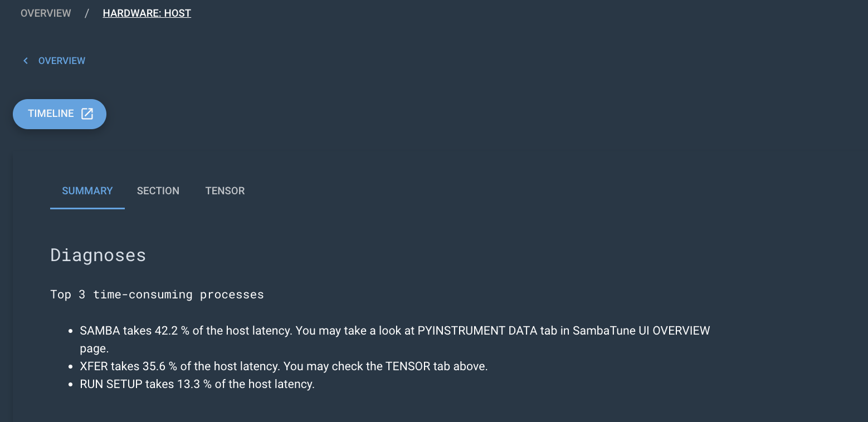Click the Diagnoses section heading

(x=97, y=255)
